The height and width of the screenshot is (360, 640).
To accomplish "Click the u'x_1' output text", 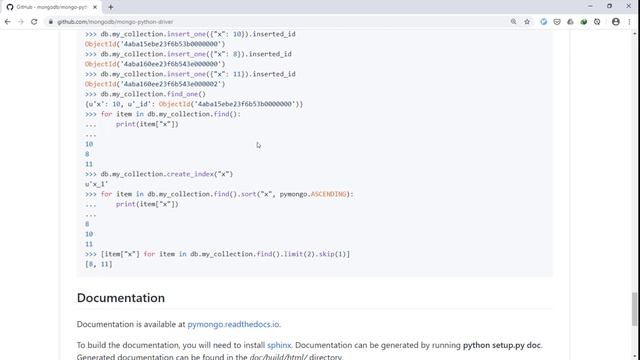I will pos(96,184).
